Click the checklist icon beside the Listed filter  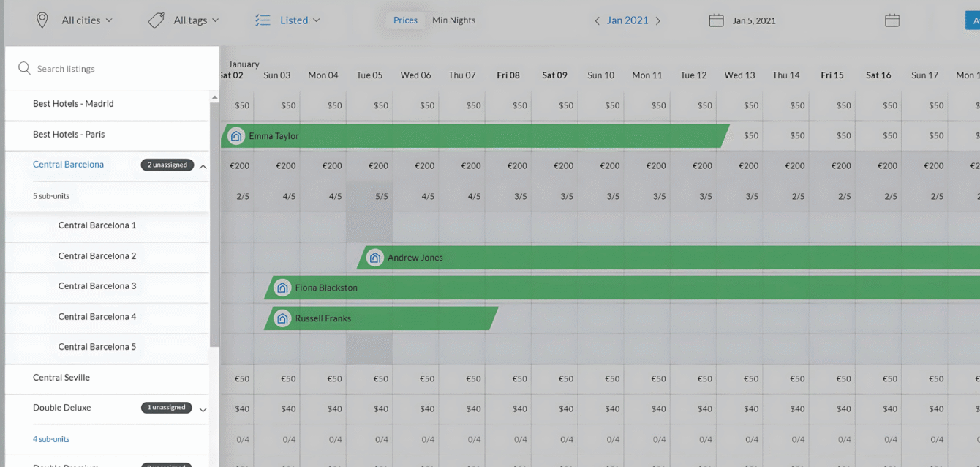(263, 20)
